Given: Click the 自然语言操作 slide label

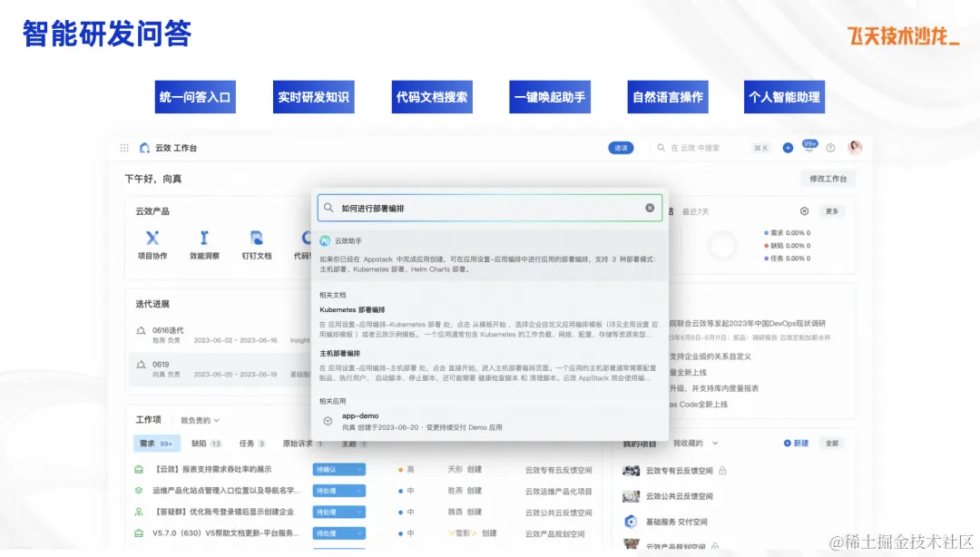Looking at the screenshot, I should tap(668, 97).
